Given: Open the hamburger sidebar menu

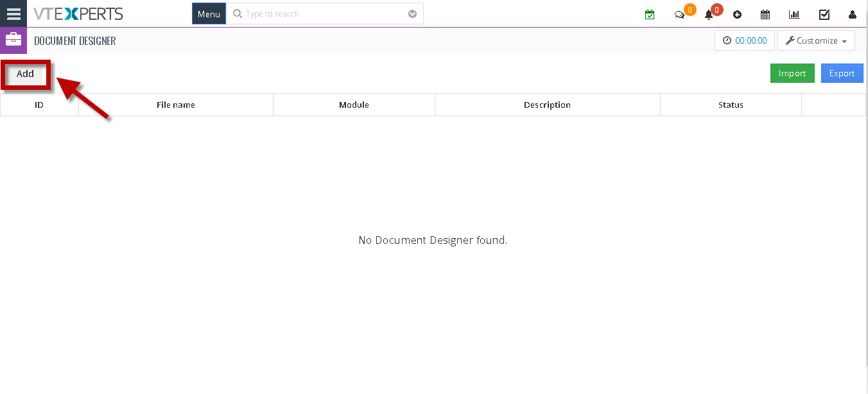Looking at the screenshot, I should tap(13, 13).
